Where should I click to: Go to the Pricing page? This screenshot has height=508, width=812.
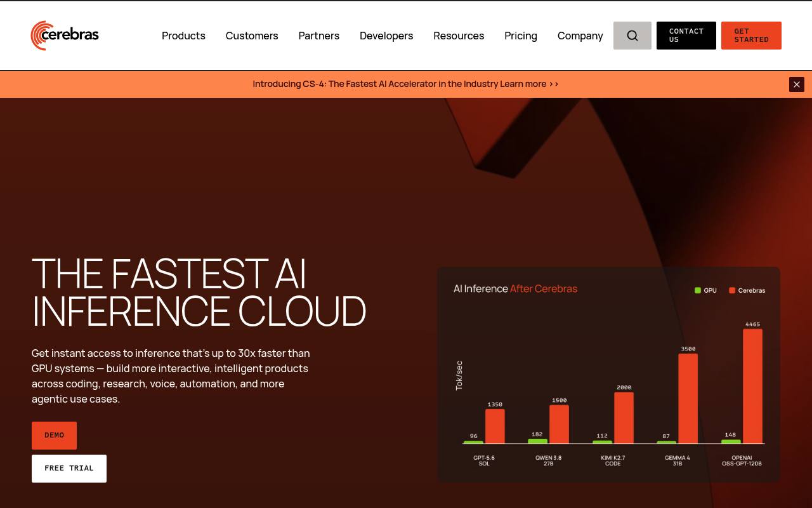[x=521, y=36]
